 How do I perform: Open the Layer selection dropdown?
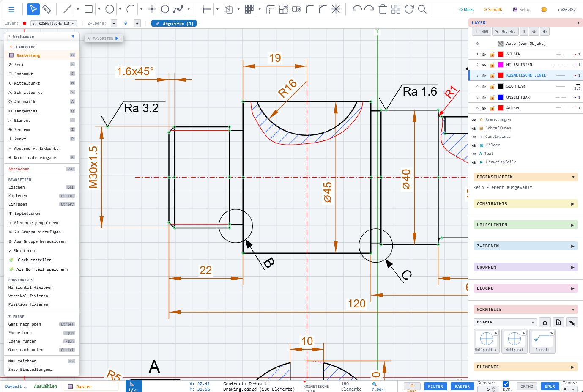[53, 23]
